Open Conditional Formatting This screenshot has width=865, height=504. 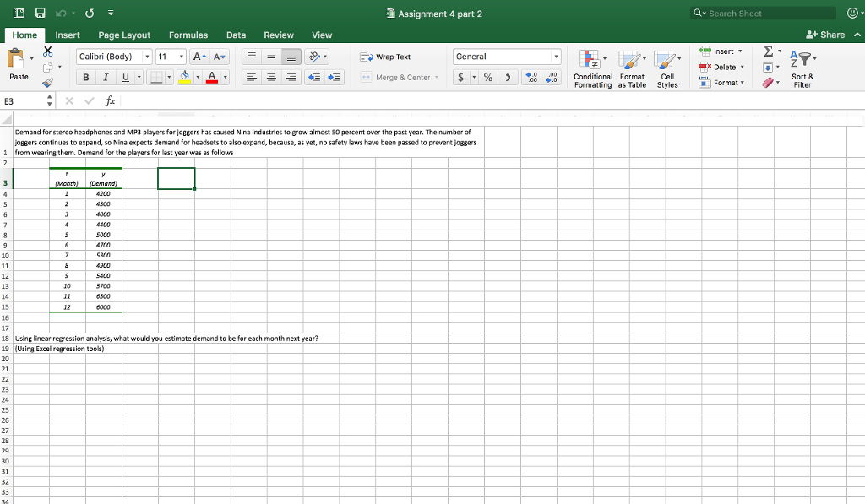(x=592, y=68)
